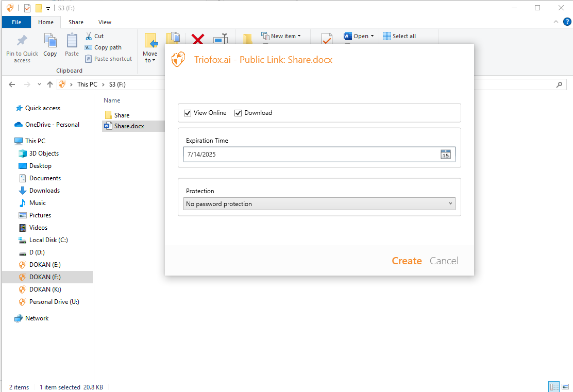Screen dimensions: 573x392
Task: Click the Name column header
Action: (112, 100)
